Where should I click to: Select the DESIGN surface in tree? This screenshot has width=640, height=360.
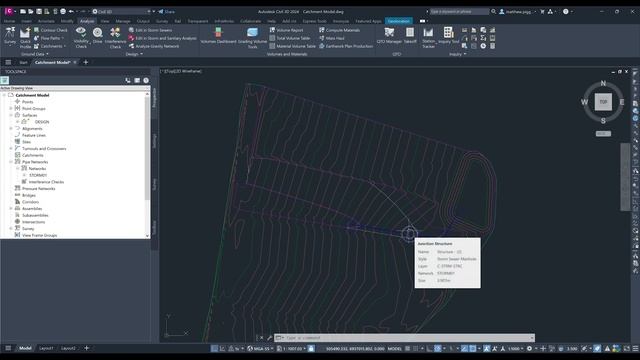pyautogui.click(x=42, y=122)
